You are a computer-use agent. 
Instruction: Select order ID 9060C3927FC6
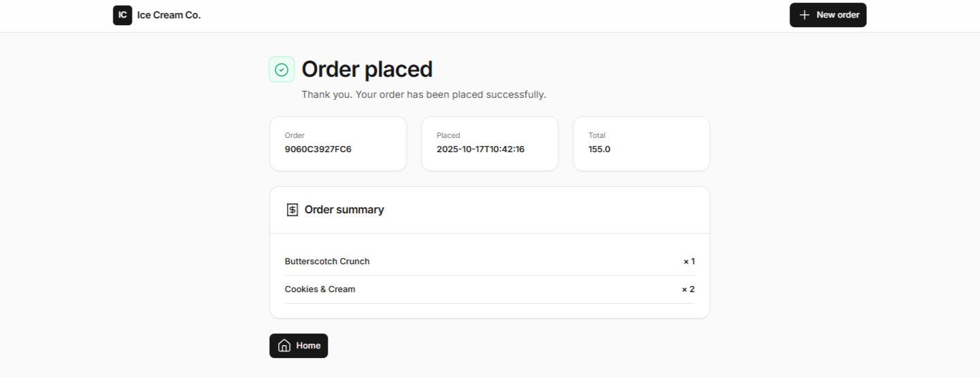318,149
